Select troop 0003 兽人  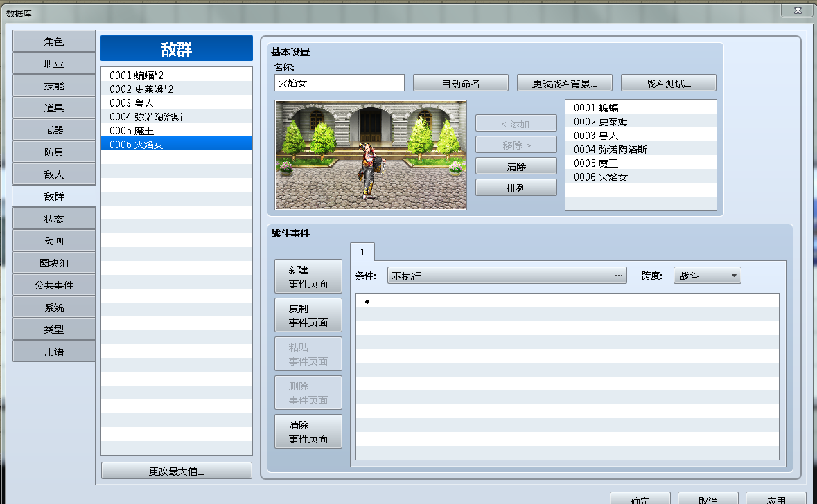(177, 102)
